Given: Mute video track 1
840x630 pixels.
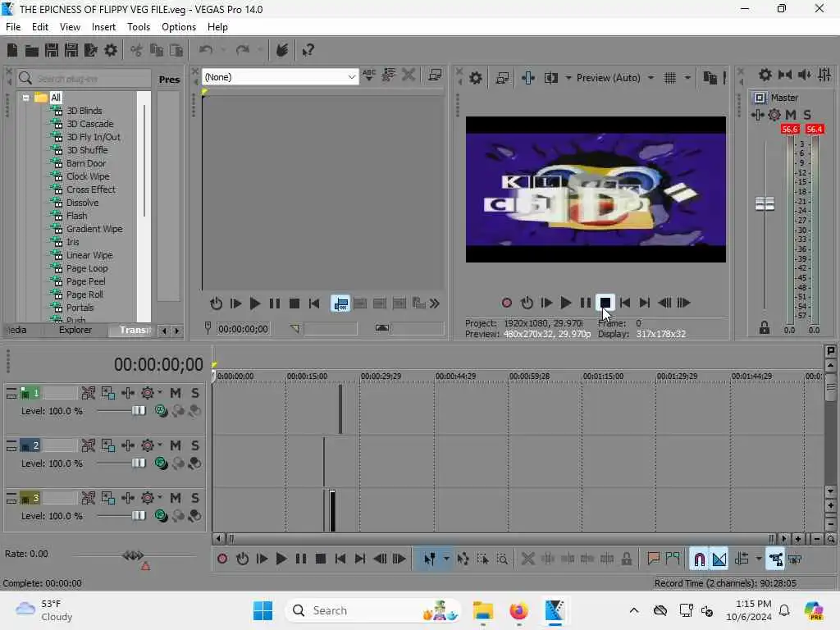Looking at the screenshot, I should 176,393.
